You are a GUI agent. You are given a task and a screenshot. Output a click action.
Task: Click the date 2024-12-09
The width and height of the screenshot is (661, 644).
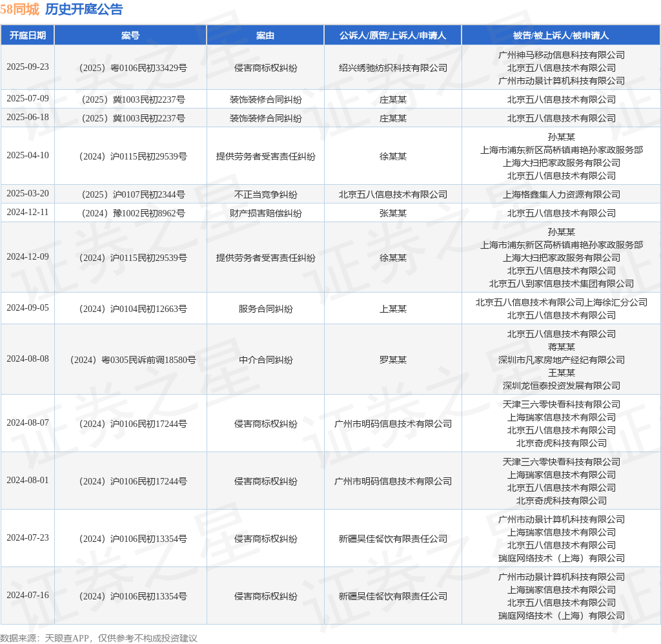pos(28,257)
